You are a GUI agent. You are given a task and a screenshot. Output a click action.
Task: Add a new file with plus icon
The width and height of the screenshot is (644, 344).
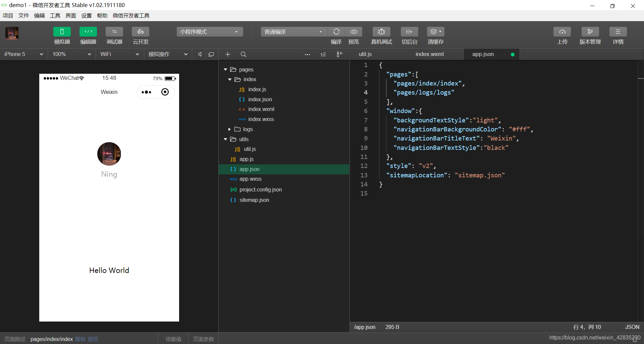click(x=228, y=54)
